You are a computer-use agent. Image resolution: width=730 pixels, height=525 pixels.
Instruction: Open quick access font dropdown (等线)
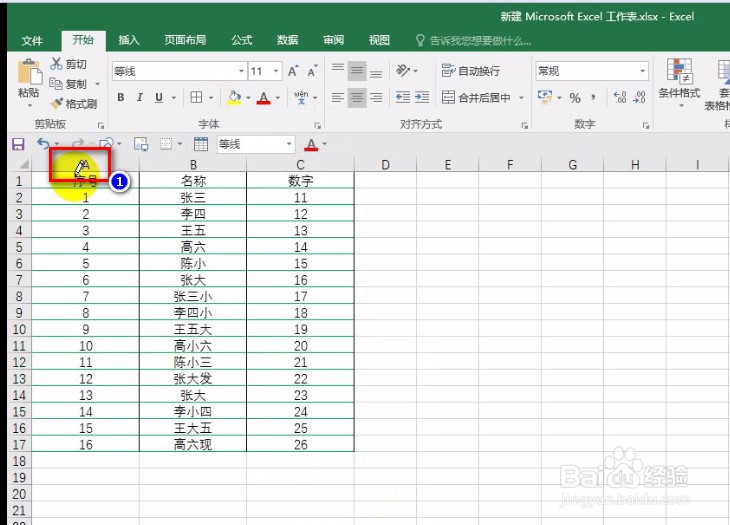[x=289, y=144]
